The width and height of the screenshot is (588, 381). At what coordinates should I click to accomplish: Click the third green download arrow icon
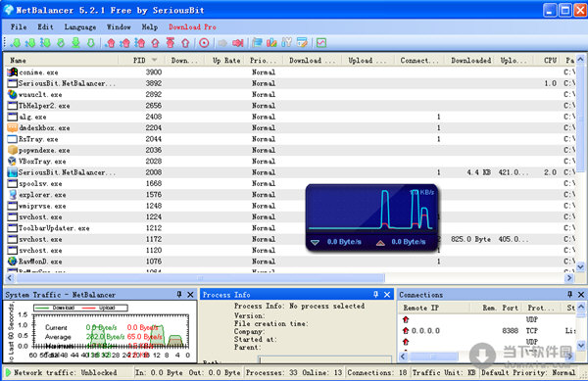pos(46,43)
